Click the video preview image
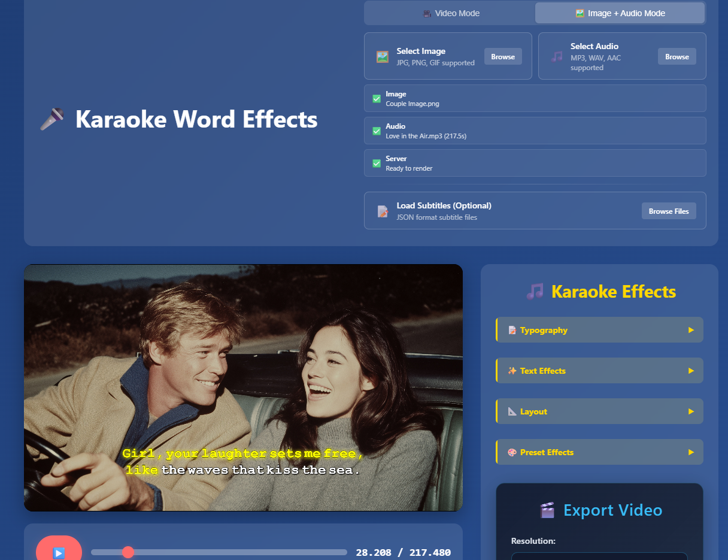Screen dimensions: 728x560 (x=243, y=388)
